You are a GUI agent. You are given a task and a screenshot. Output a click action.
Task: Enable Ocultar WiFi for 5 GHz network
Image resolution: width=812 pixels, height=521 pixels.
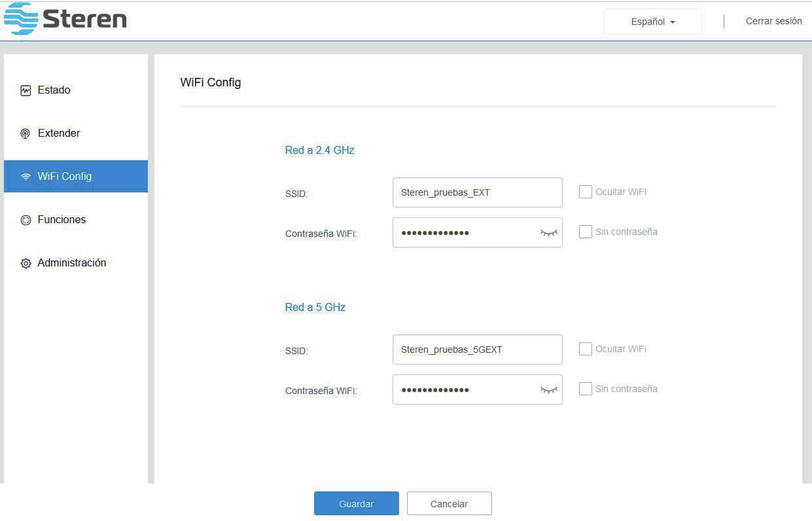point(585,349)
